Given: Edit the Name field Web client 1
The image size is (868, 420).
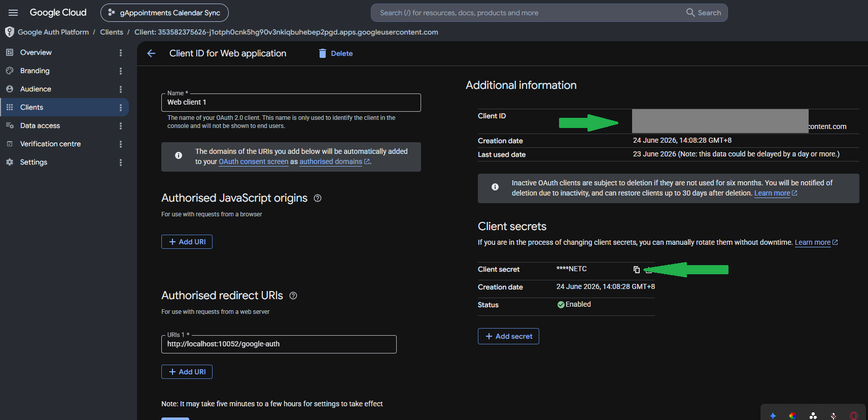Looking at the screenshot, I should (x=291, y=102).
